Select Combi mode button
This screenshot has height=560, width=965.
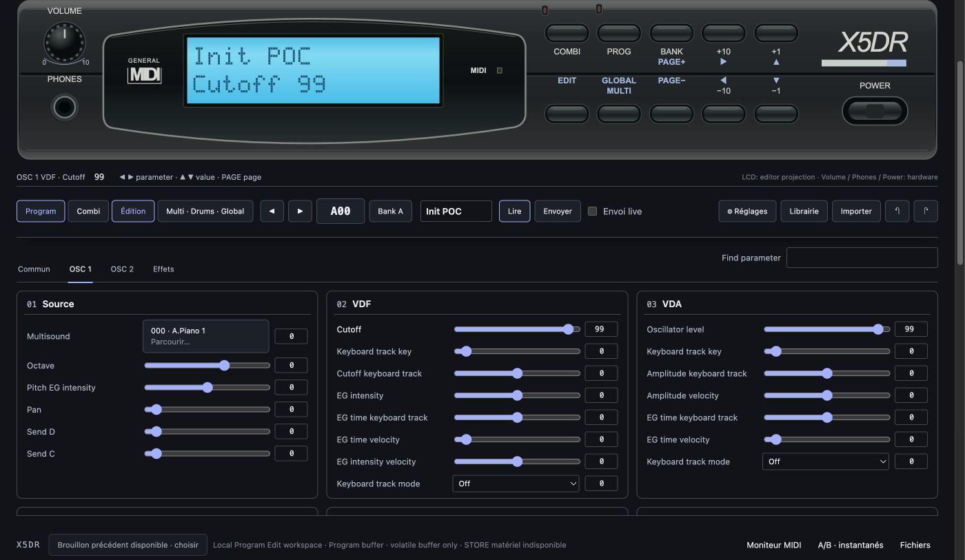tap(88, 211)
